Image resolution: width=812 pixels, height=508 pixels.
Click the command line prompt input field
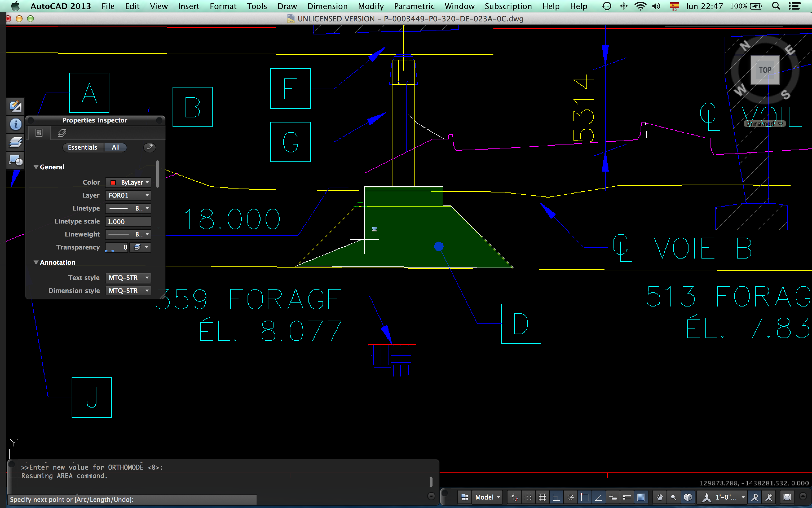[x=133, y=499]
